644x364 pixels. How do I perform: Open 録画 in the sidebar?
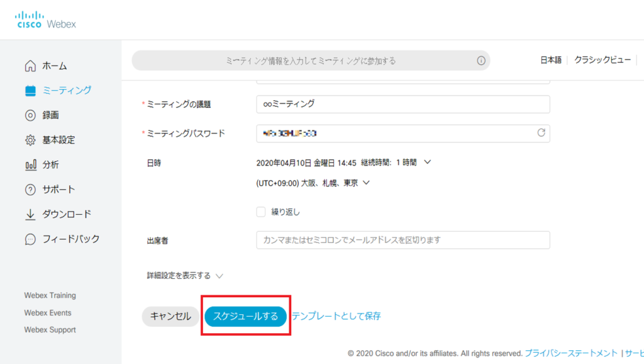[x=50, y=115]
